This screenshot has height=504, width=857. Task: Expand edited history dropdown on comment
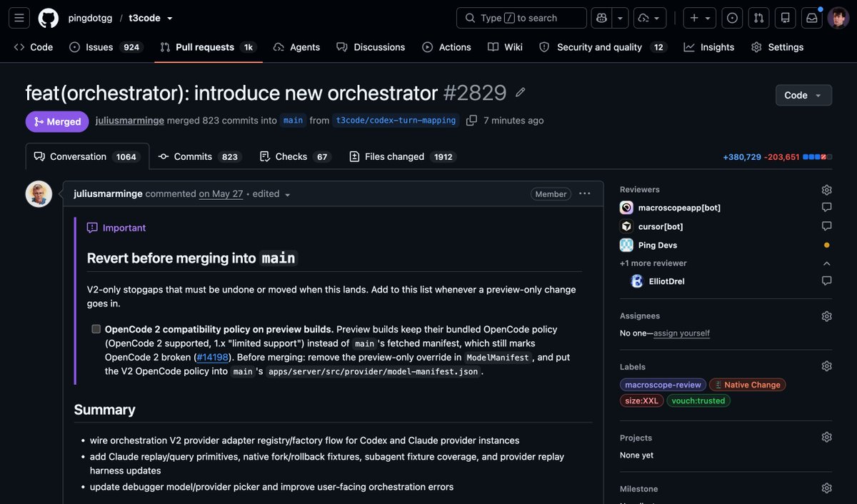(272, 194)
